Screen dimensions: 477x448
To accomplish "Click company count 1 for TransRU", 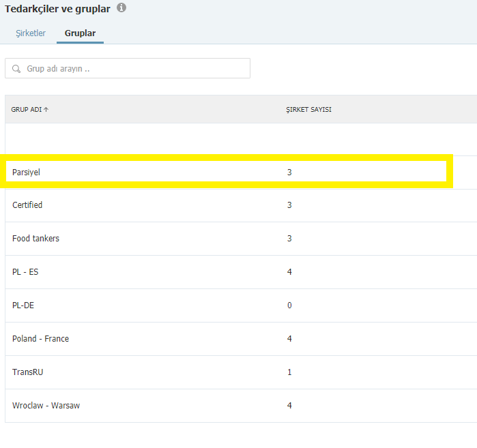I will click(x=289, y=372).
